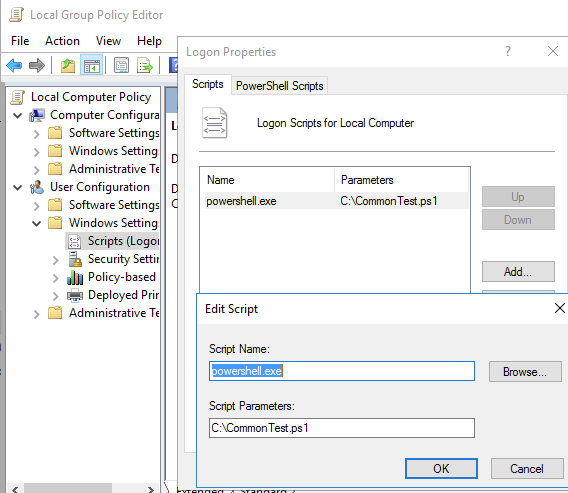
Task: Select the Deployed Printers icon in tree
Action: coord(75,295)
